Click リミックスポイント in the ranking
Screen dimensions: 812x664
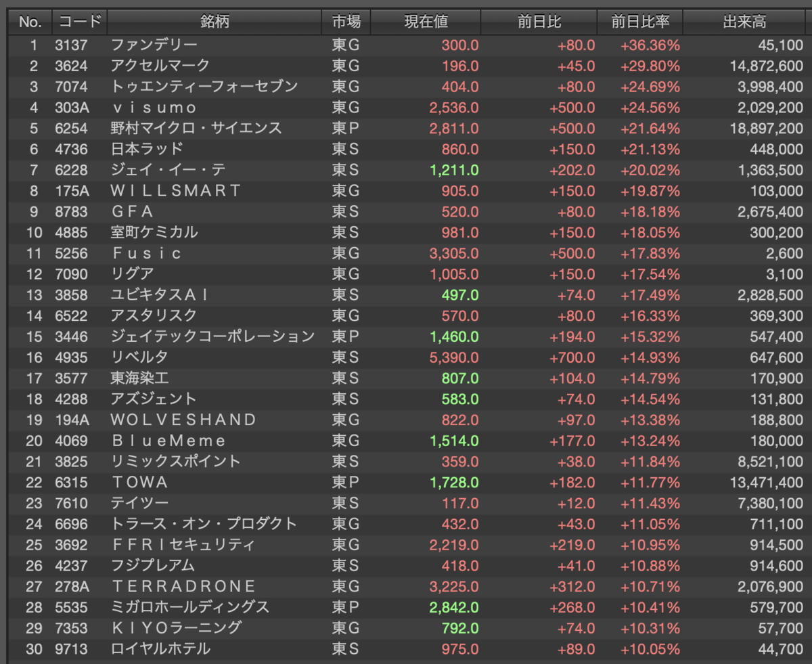(176, 462)
